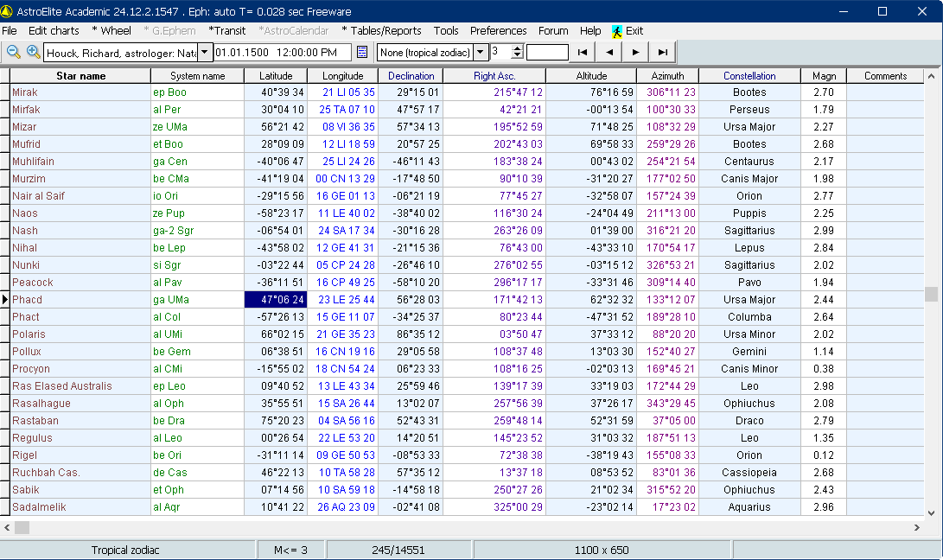943x560 pixels.
Task: Click the vertical scrollbar thumb
Action: pos(931,294)
